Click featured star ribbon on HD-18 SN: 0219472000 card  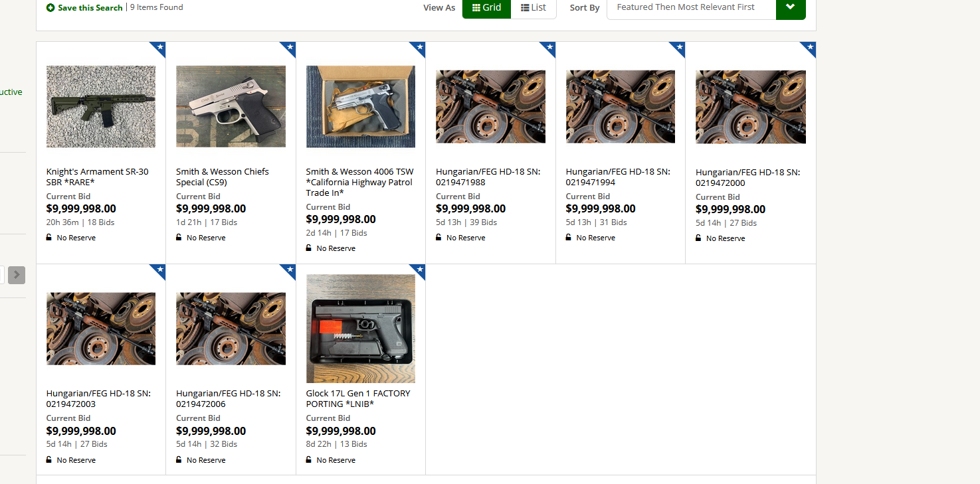pos(809,48)
